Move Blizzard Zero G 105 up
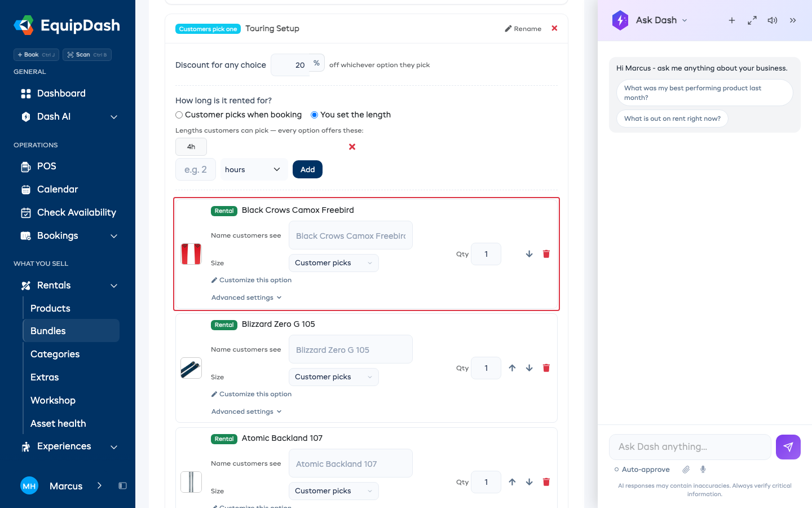Viewport: 812px width, 508px height. coord(513,368)
